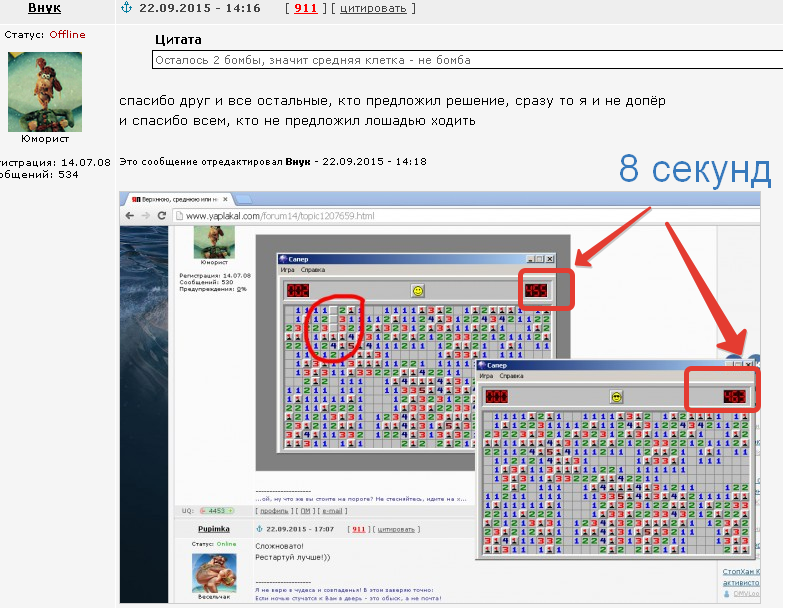Click the anchor icon beside 22.09.2015 - 17:07
792x608 pixels.
[x=260, y=529]
